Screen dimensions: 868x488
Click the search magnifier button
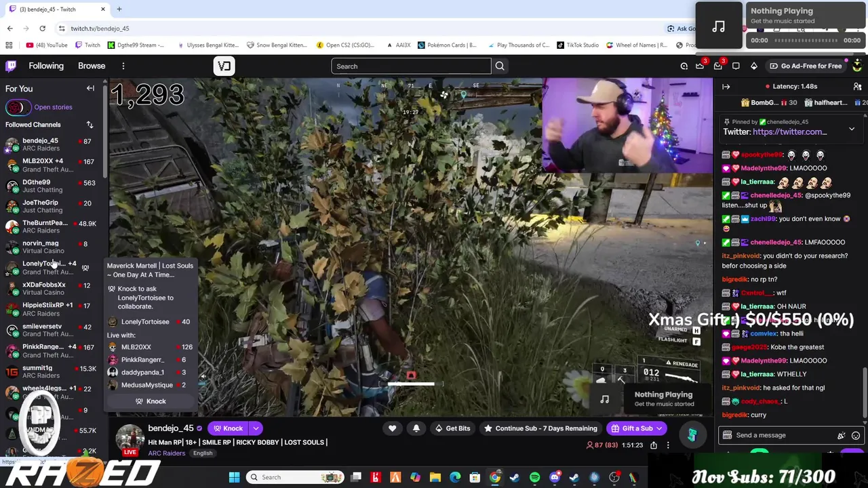point(500,66)
